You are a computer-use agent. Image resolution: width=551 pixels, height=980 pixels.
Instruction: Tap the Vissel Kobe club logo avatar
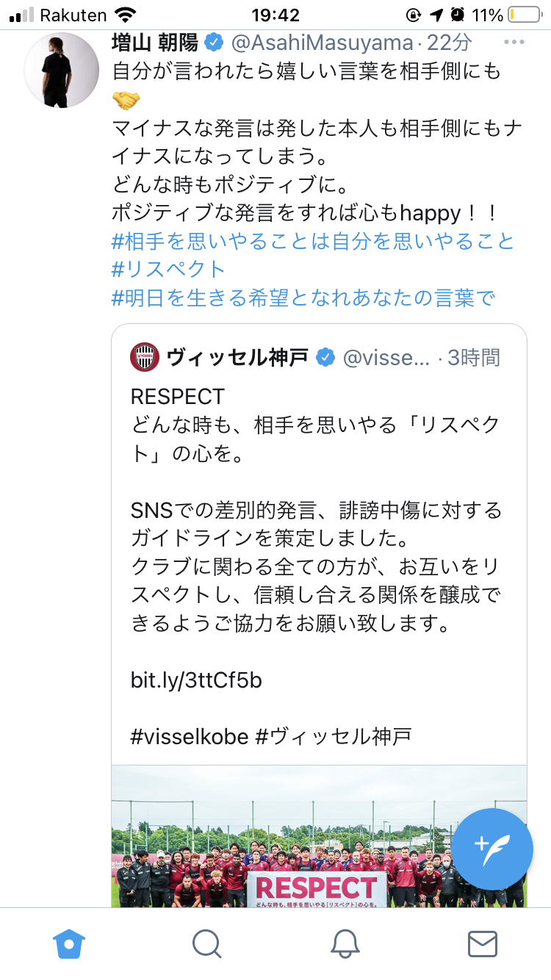point(145,358)
